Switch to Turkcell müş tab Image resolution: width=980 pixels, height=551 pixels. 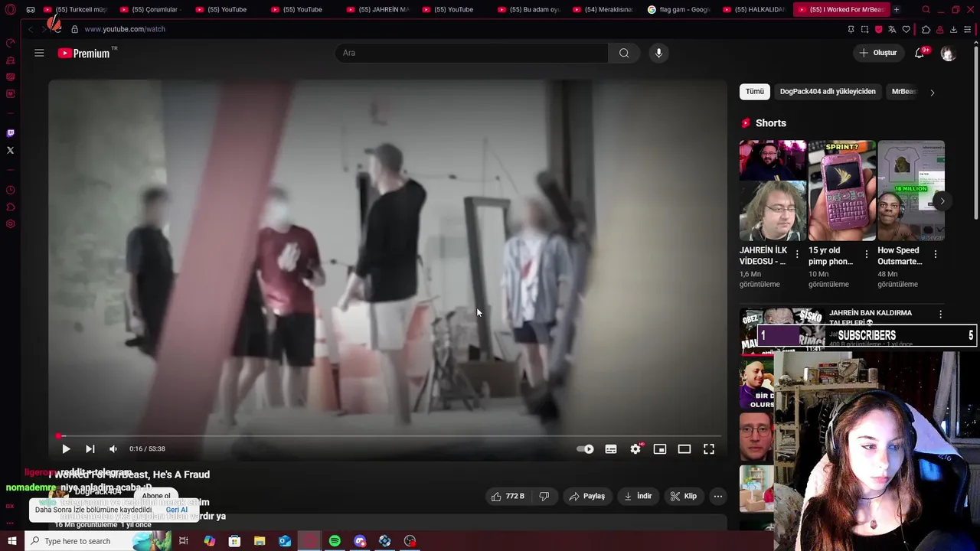click(x=76, y=10)
